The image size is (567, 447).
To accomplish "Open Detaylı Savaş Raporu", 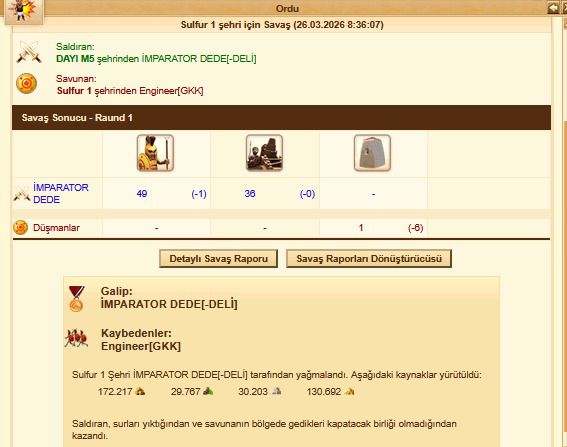I will point(218,259).
